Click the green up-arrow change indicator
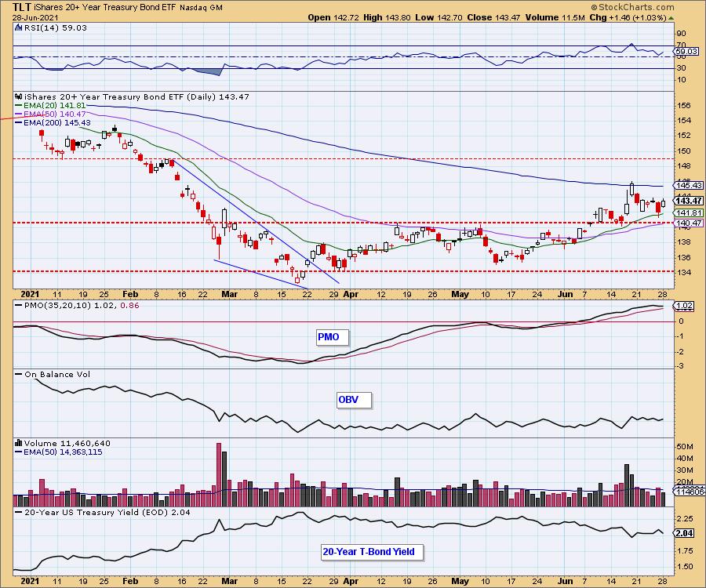The width and height of the screenshot is (706, 588). [671, 18]
